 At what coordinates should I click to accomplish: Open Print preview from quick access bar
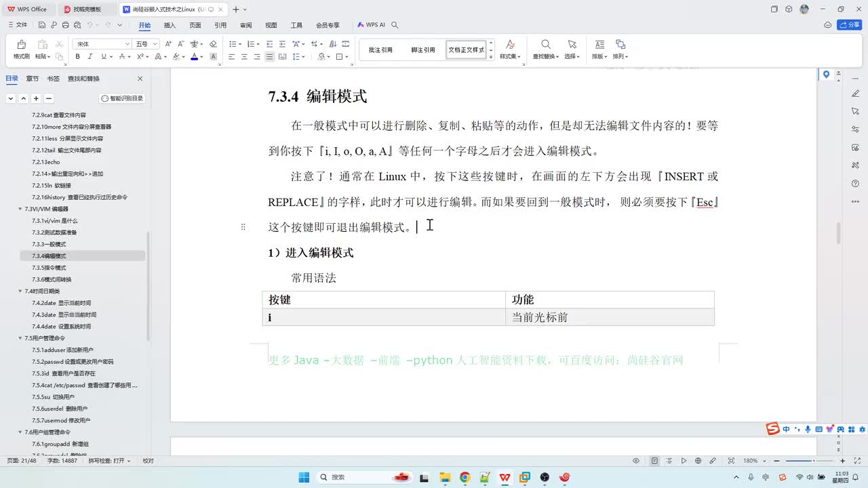pyautogui.click(x=77, y=25)
